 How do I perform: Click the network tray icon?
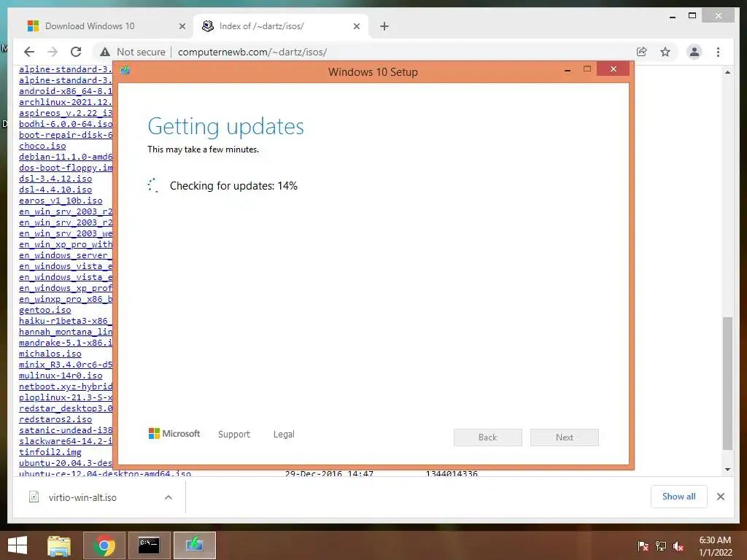tap(661, 545)
